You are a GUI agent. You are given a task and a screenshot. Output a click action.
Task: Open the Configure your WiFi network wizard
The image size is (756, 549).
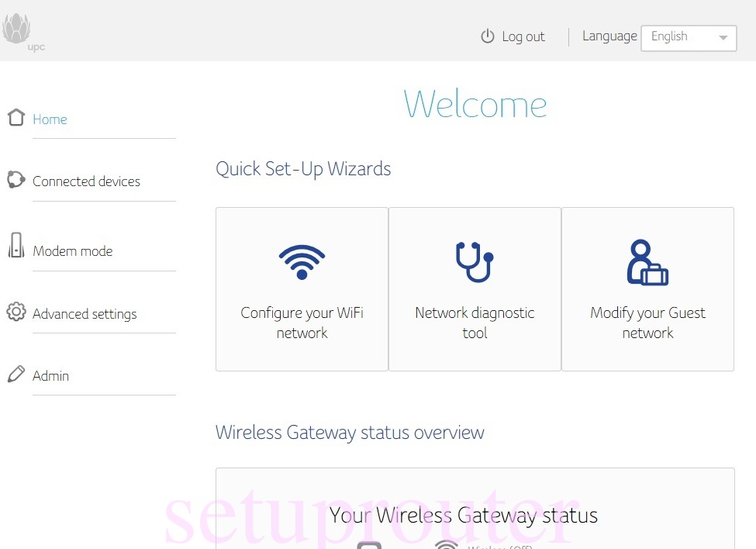[302, 288]
